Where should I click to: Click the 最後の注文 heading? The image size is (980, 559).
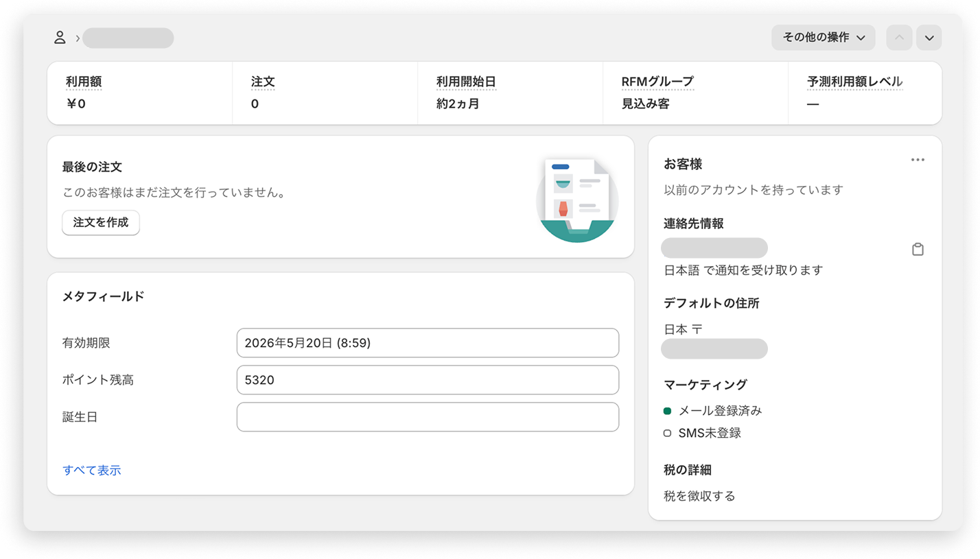pyautogui.click(x=92, y=167)
